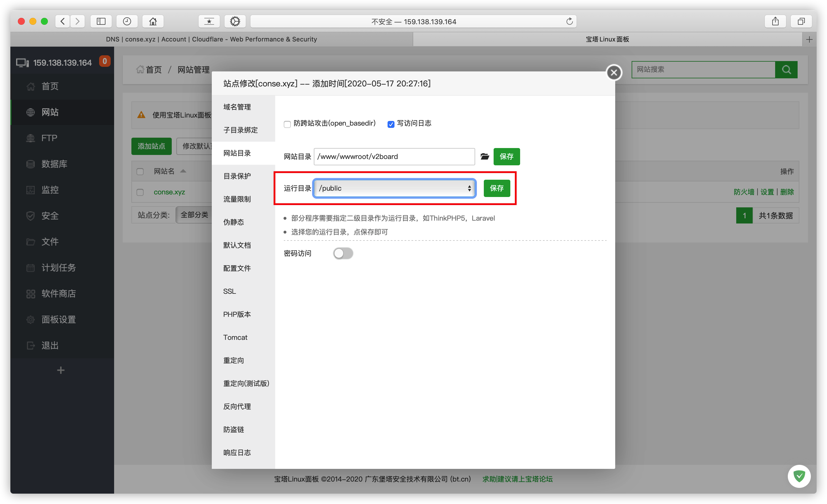Switch to 重定向 tab
This screenshot has height=504, width=827.
pos(243,361)
